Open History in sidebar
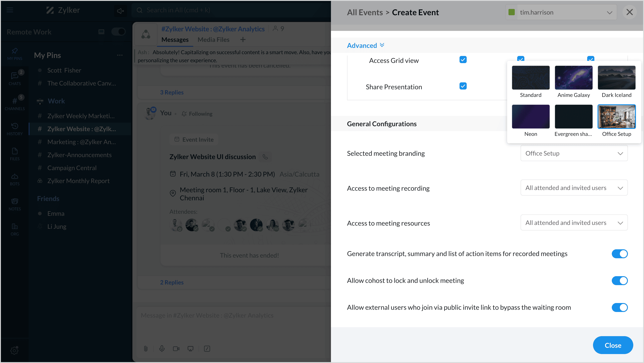 [x=15, y=129]
